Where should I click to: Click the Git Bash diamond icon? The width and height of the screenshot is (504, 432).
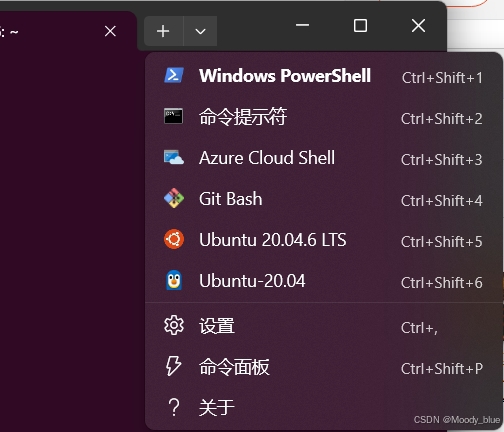click(x=174, y=198)
